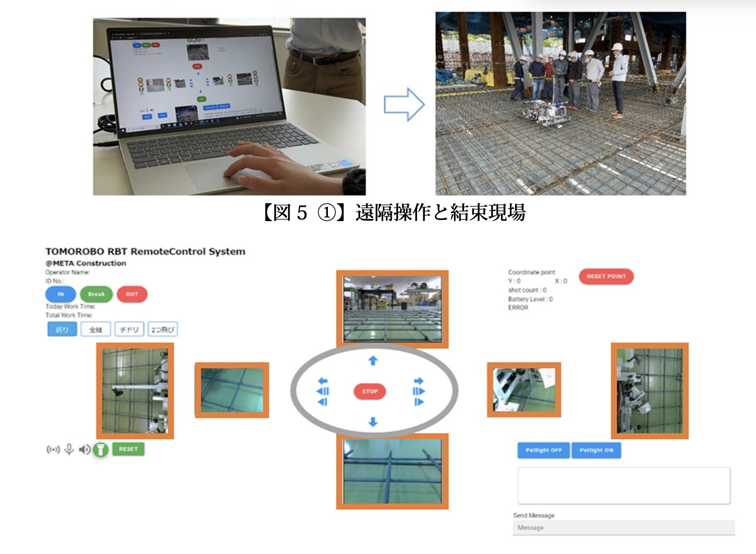Open the front camera view thumbnail

(x=392, y=309)
